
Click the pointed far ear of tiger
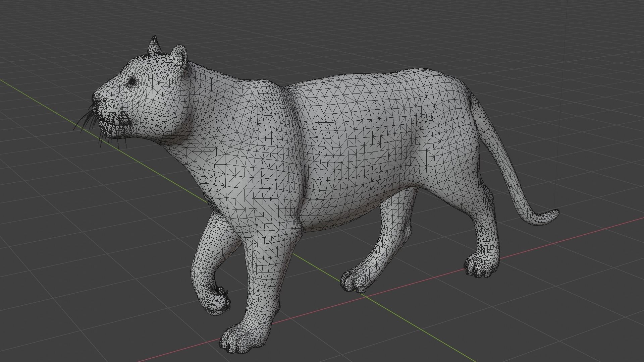point(154,45)
